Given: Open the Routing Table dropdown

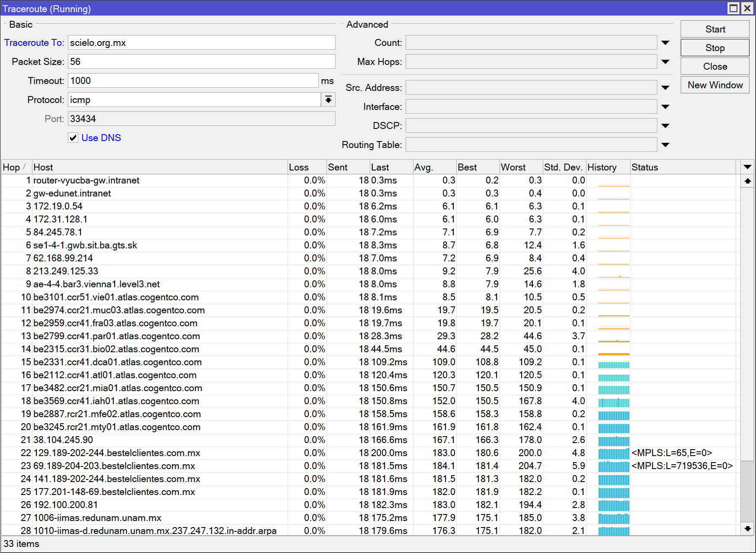Looking at the screenshot, I should point(665,145).
